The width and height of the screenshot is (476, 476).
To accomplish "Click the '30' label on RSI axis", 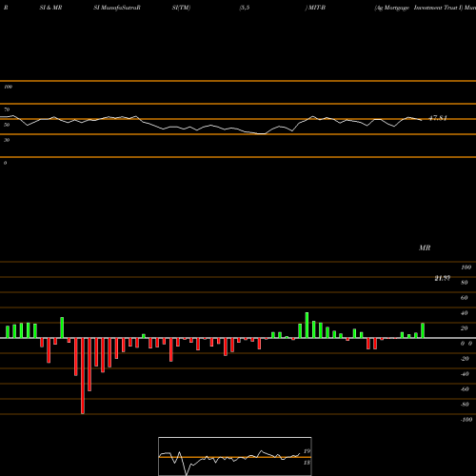I will coord(7,140).
